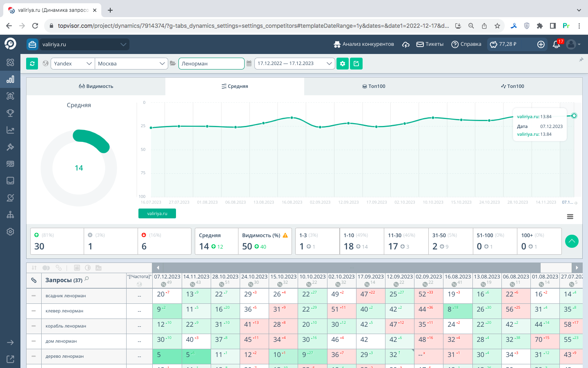Open the line-chart analytics sidebar icon
588x368 pixels.
[x=10, y=130]
